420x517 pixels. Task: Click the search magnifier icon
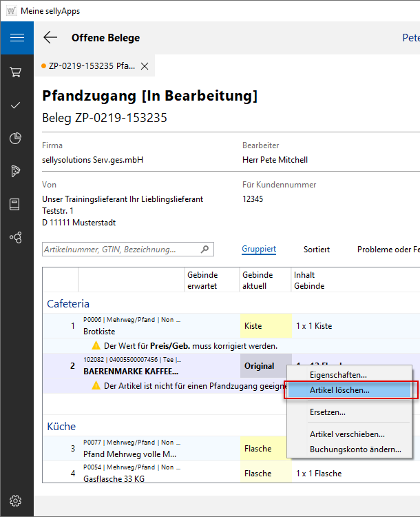click(204, 250)
